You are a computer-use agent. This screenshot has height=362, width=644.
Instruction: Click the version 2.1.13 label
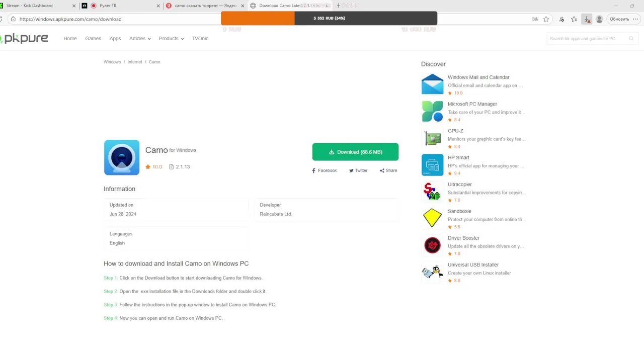pos(180,167)
